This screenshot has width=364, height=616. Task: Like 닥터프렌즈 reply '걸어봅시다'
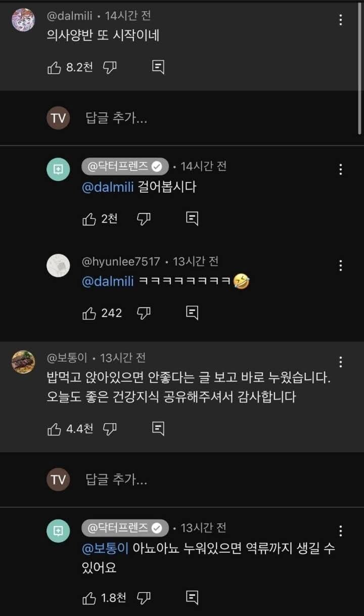(89, 218)
